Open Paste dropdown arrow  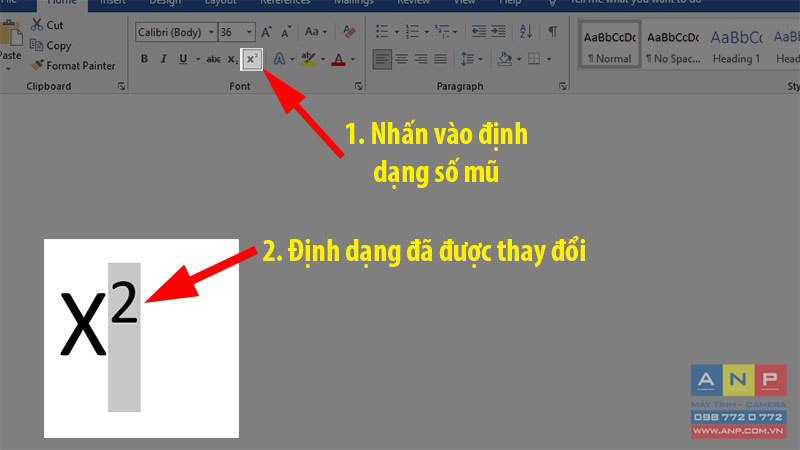tap(9, 68)
